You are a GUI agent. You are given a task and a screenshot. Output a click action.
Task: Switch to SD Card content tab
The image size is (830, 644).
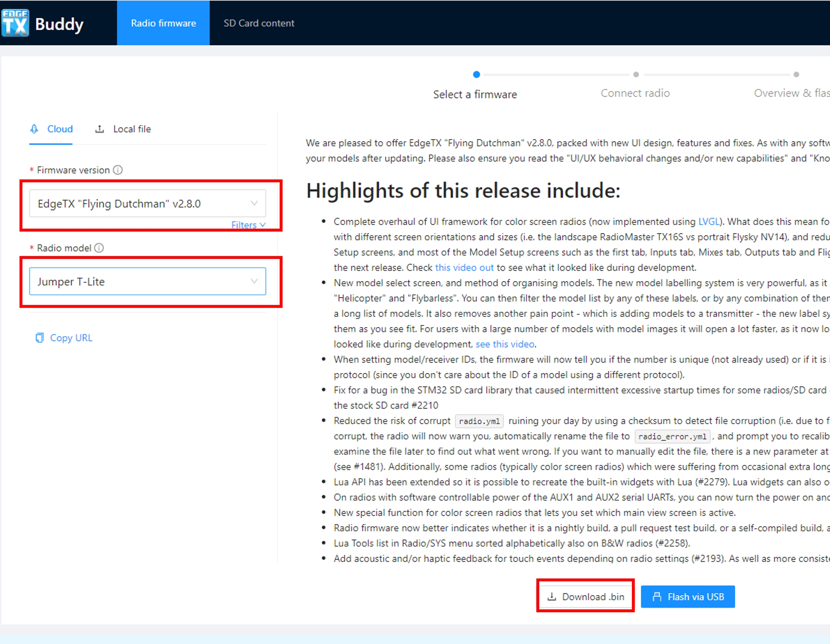(x=259, y=23)
